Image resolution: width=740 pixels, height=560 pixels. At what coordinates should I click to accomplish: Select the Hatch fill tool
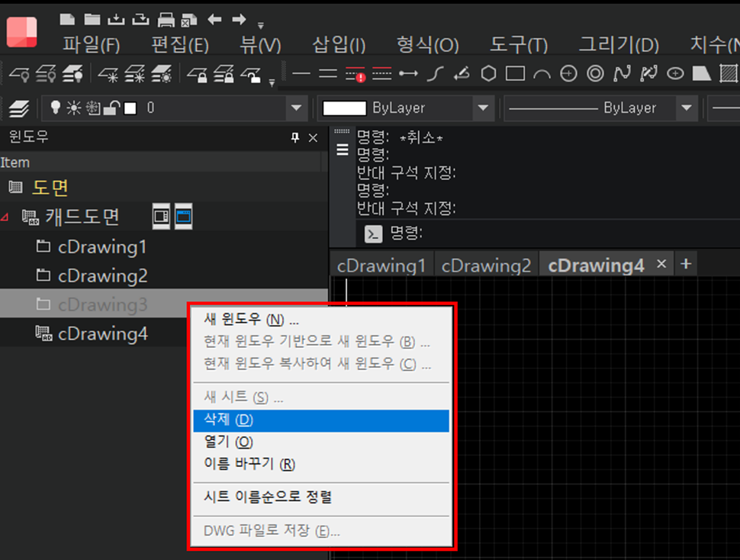[729, 73]
